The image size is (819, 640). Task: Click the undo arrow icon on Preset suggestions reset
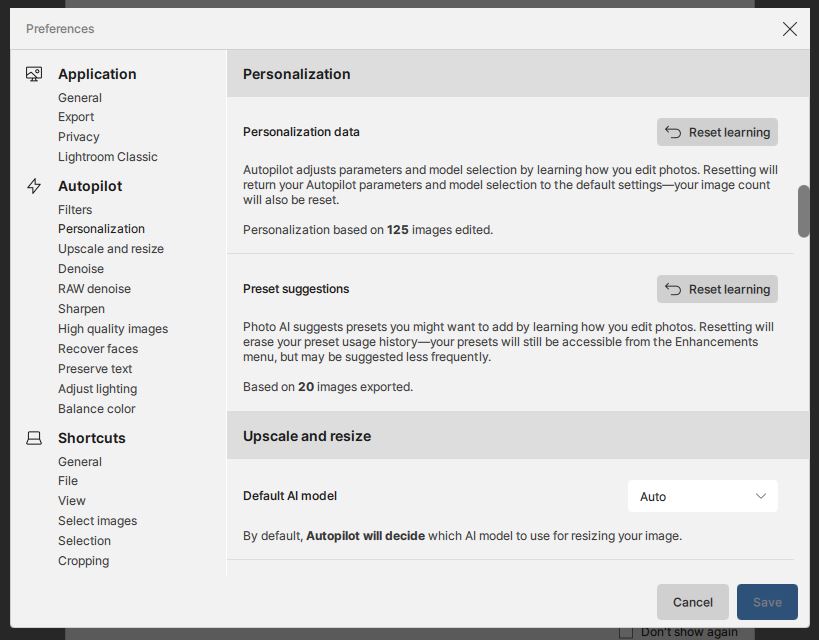676,289
